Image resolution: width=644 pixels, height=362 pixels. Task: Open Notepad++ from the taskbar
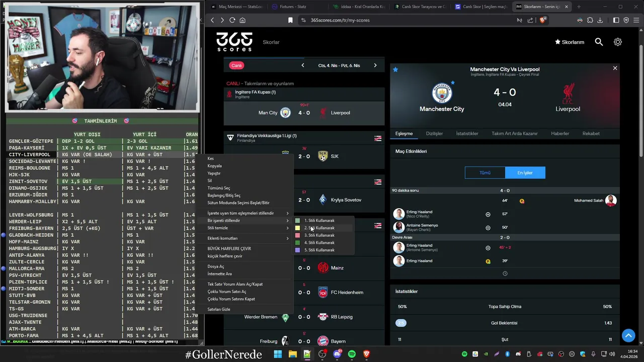307,354
